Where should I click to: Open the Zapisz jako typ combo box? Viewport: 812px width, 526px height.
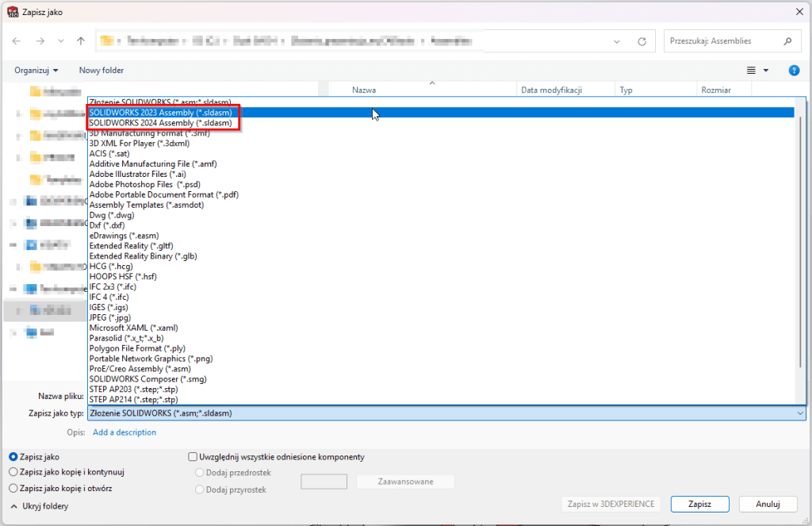[x=446, y=413]
